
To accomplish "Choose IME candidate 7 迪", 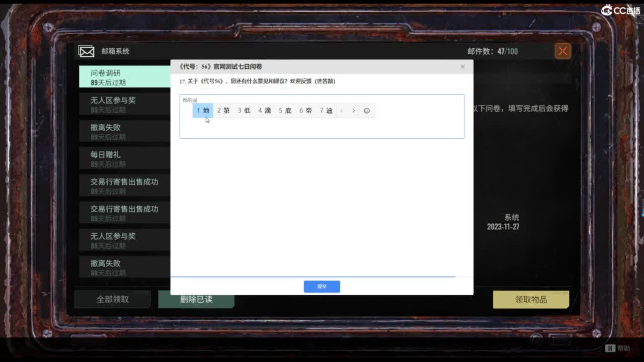I will coord(327,111).
